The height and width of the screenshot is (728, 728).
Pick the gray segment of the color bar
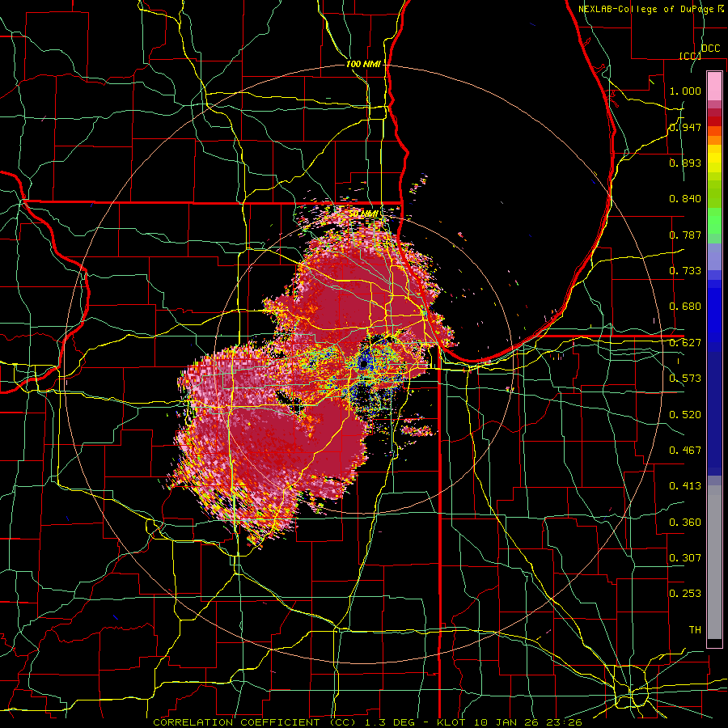[714, 562]
